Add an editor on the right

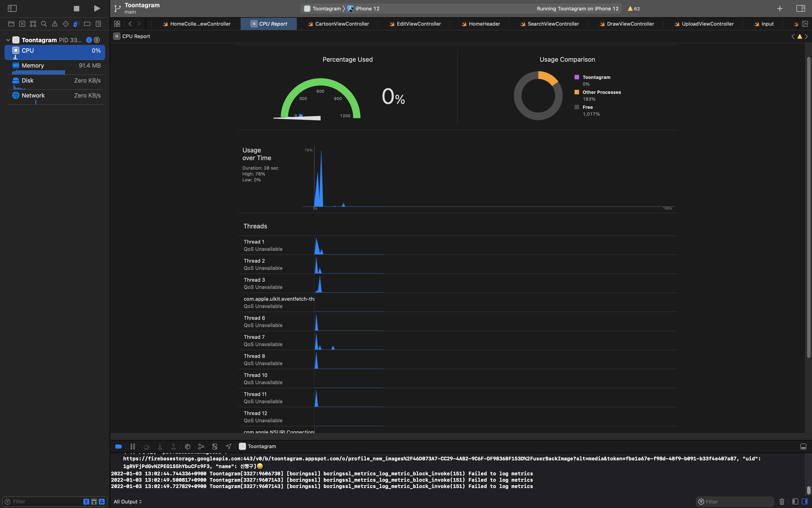[x=805, y=24]
